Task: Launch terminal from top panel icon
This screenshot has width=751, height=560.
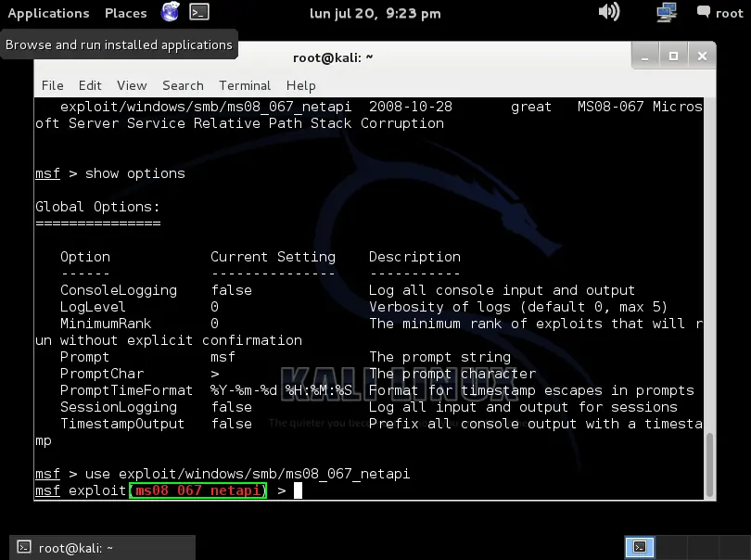Action: pos(199,12)
